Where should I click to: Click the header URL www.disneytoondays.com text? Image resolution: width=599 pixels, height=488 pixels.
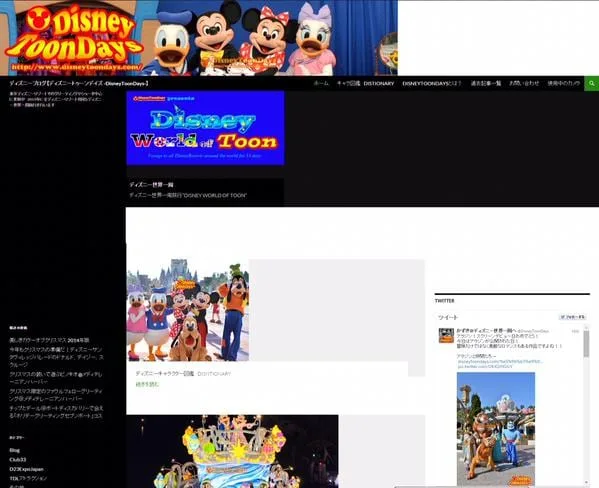tap(77, 67)
